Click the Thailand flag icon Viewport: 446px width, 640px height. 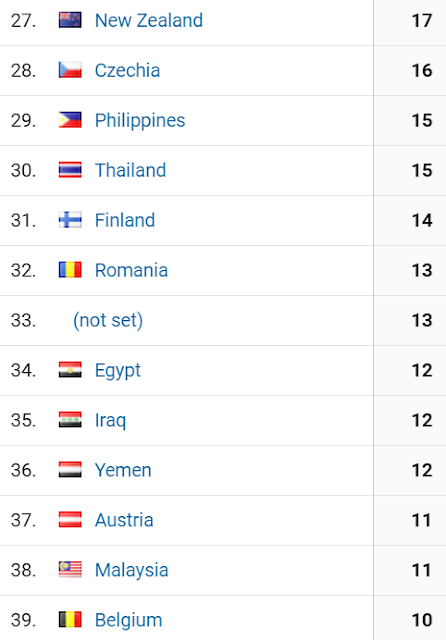tap(70, 170)
